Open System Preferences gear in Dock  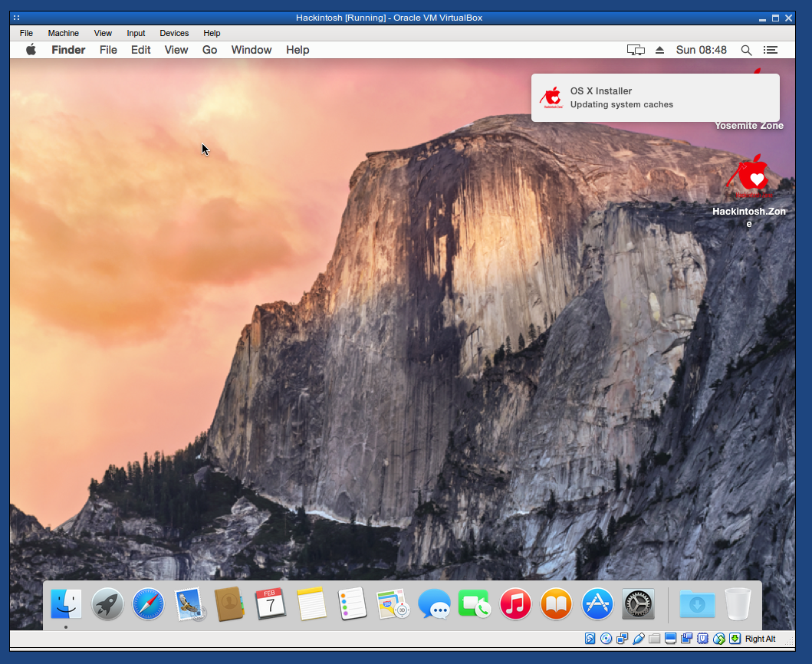point(638,604)
